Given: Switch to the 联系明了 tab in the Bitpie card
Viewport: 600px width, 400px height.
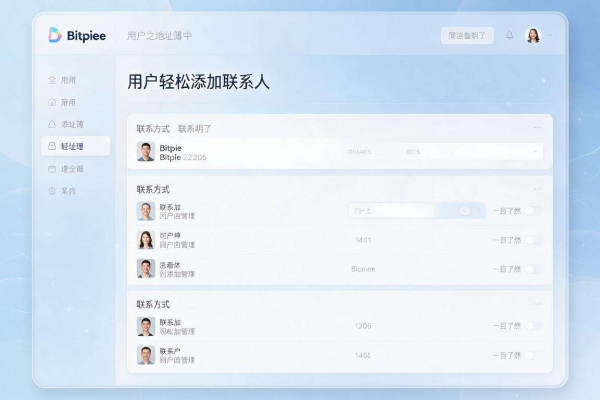Looking at the screenshot, I should coord(195,129).
